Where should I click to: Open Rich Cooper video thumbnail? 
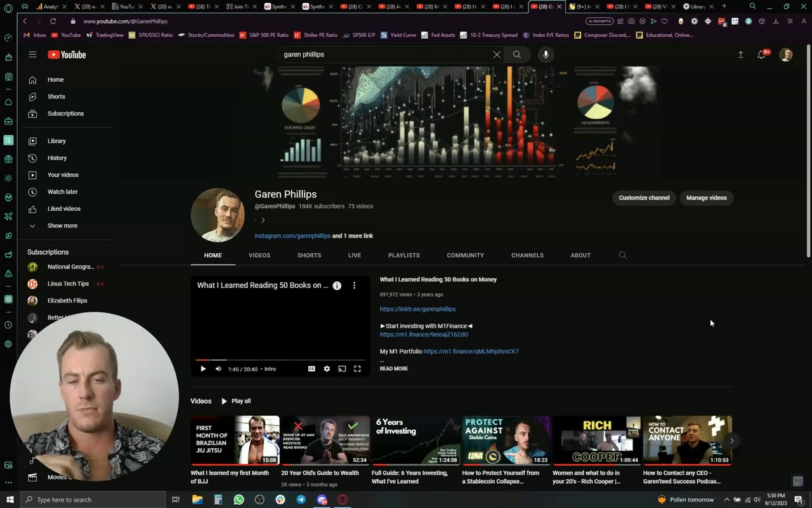tap(597, 441)
